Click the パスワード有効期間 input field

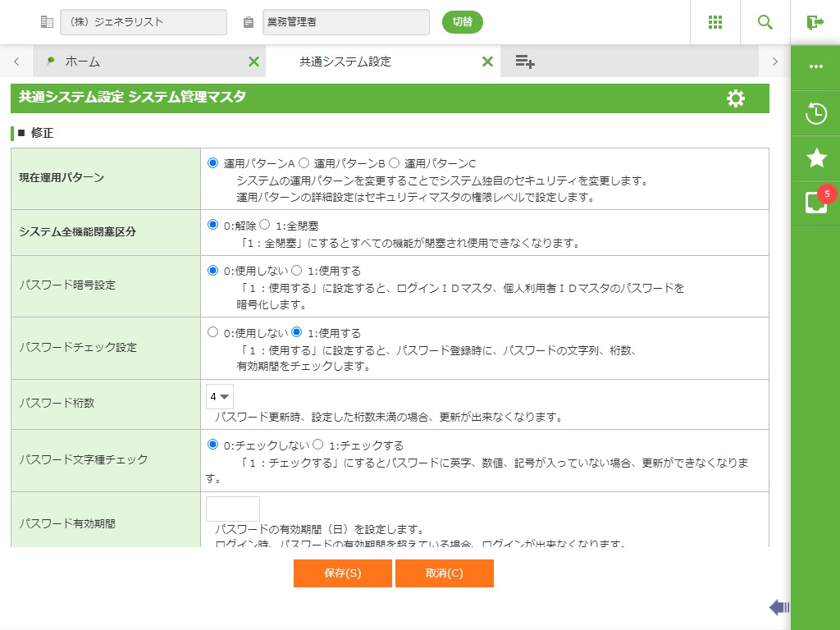pos(232,509)
